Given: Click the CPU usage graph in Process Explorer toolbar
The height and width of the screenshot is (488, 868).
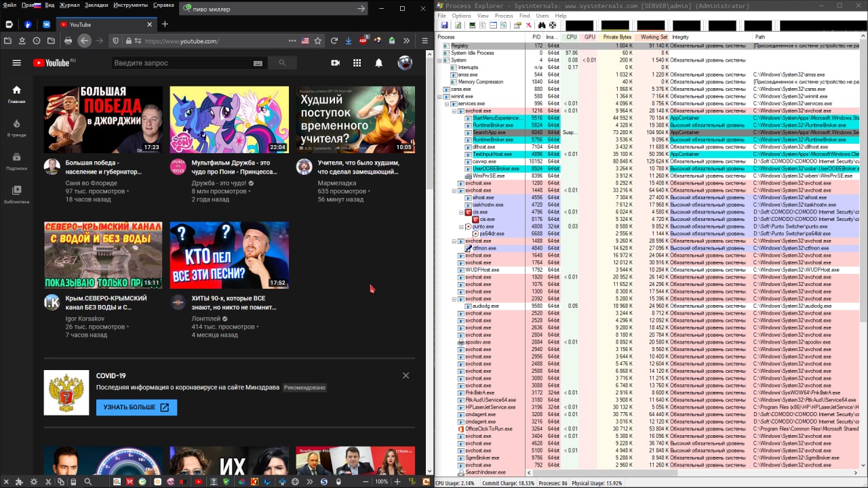Looking at the screenshot, I should pos(580,26).
